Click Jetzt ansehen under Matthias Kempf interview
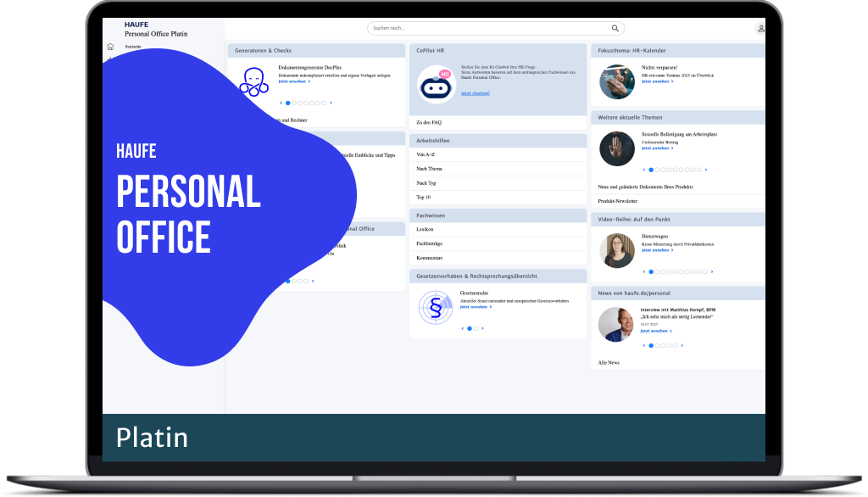The width and height of the screenshot is (868, 497). tap(656, 332)
